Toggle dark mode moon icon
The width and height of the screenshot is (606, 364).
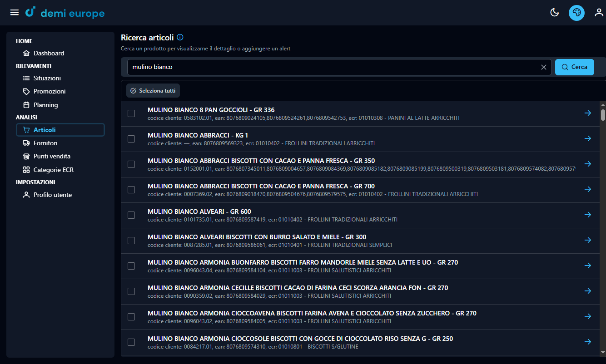[x=555, y=13]
